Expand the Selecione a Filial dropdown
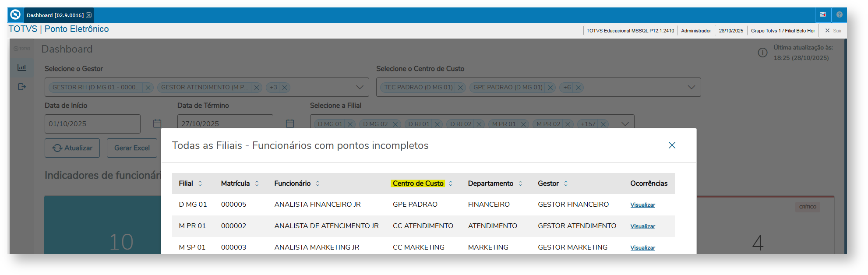 (x=625, y=124)
